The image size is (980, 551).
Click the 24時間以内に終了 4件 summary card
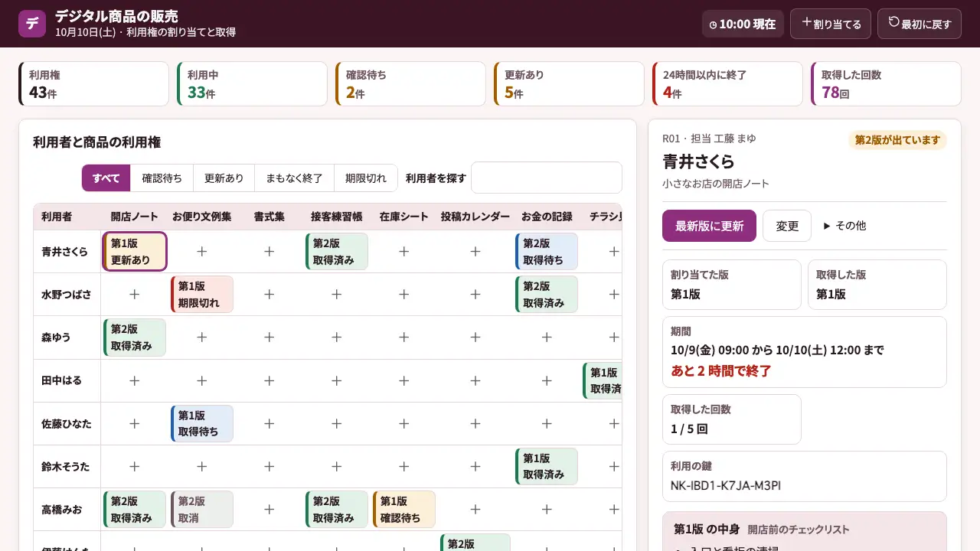point(727,83)
